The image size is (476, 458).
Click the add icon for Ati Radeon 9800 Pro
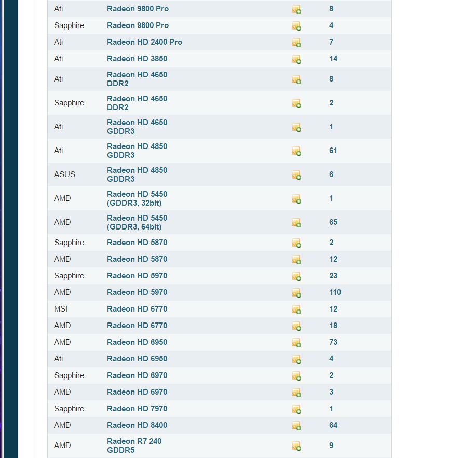pos(296,9)
